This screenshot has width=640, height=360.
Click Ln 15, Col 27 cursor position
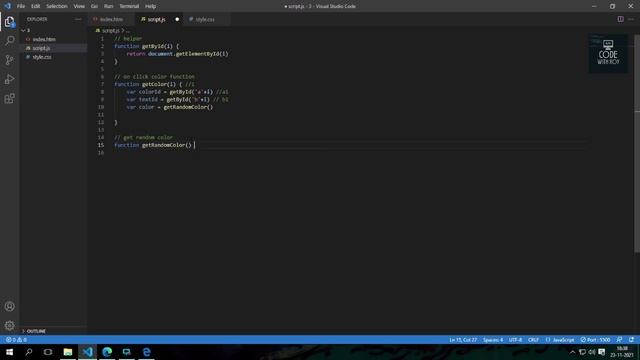click(463, 340)
